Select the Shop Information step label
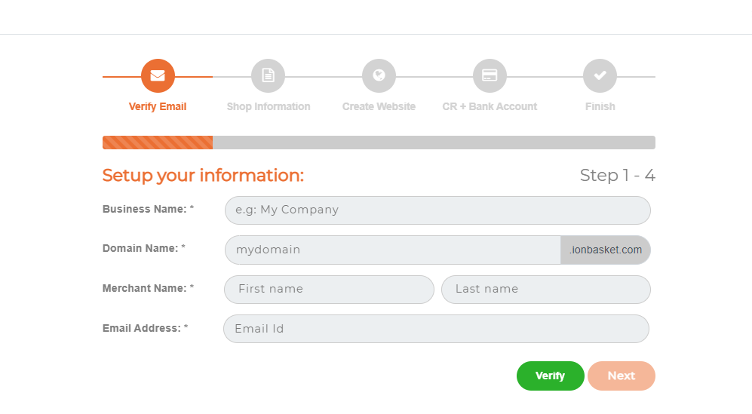 (269, 106)
